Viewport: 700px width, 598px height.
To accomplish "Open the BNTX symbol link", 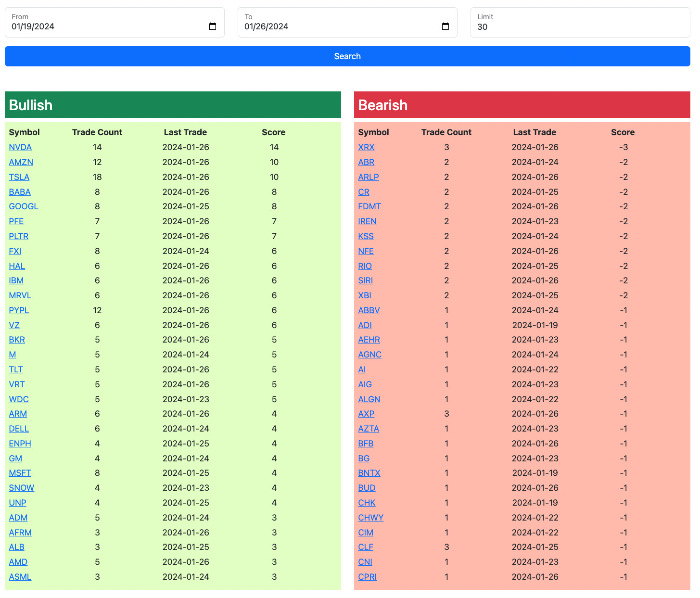I will 369,473.
